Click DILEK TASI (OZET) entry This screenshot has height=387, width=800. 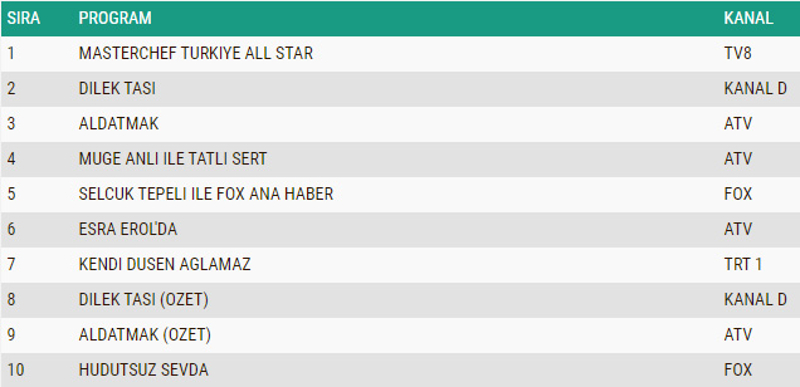tap(143, 300)
